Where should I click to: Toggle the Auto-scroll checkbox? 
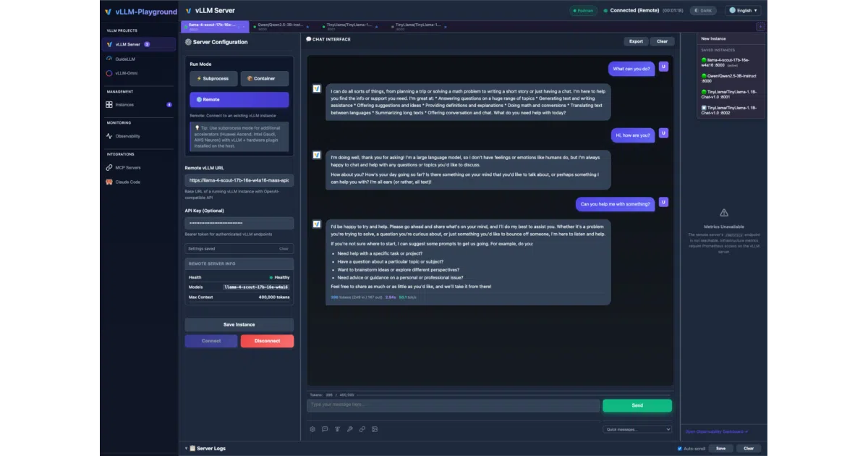[x=680, y=449]
